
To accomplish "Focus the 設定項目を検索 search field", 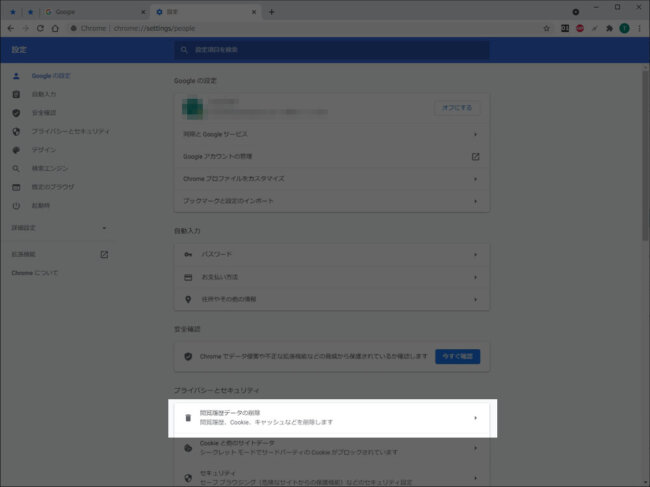I will pos(332,50).
